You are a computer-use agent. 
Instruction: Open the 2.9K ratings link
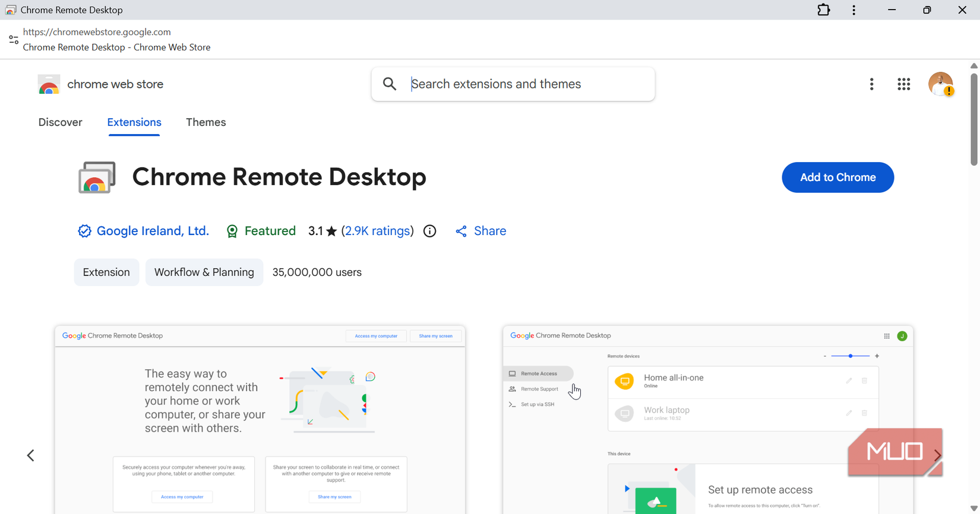(378, 231)
